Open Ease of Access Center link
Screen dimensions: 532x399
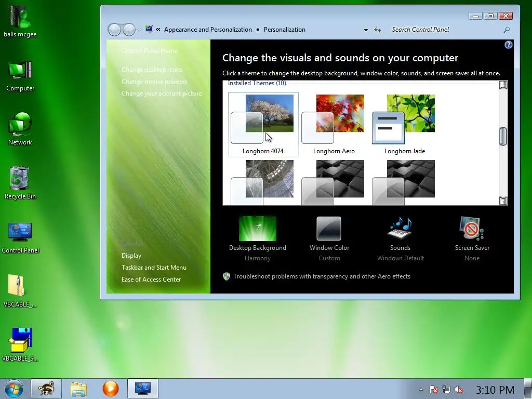(x=151, y=279)
